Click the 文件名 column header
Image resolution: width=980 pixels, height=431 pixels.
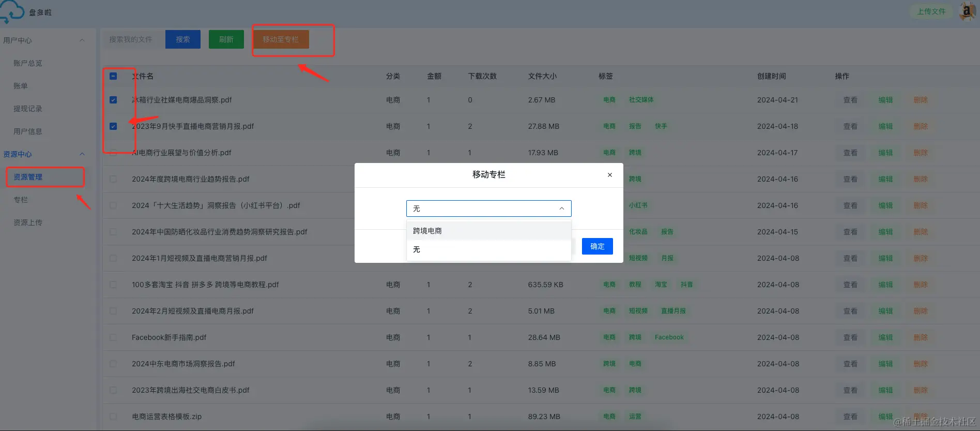click(x=143, y=76)
